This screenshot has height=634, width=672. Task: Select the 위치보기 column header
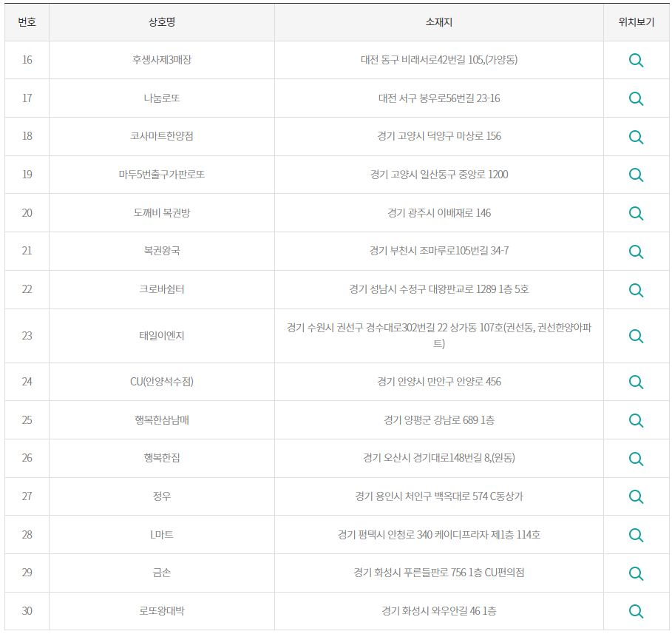[x=636, y=22]
